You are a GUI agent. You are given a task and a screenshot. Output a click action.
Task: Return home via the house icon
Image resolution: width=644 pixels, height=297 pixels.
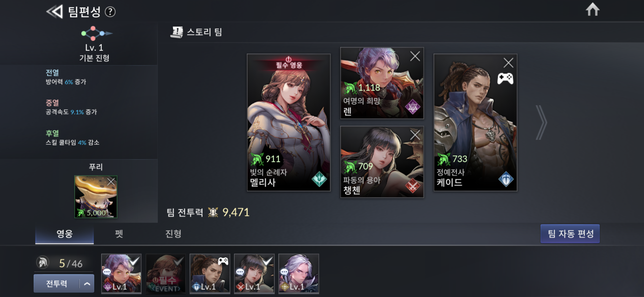tap(592, 10)
